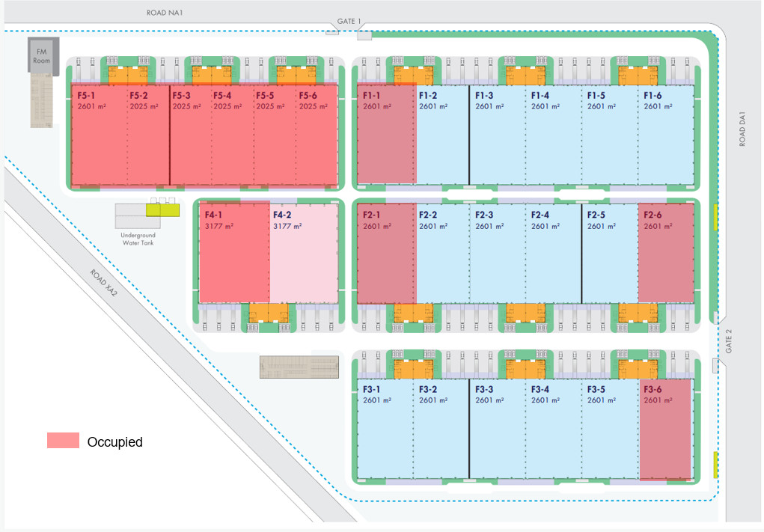Screen dimensions: 764x532
Task: Choose unit F1-4 on the plan
Action: point(554,135)
